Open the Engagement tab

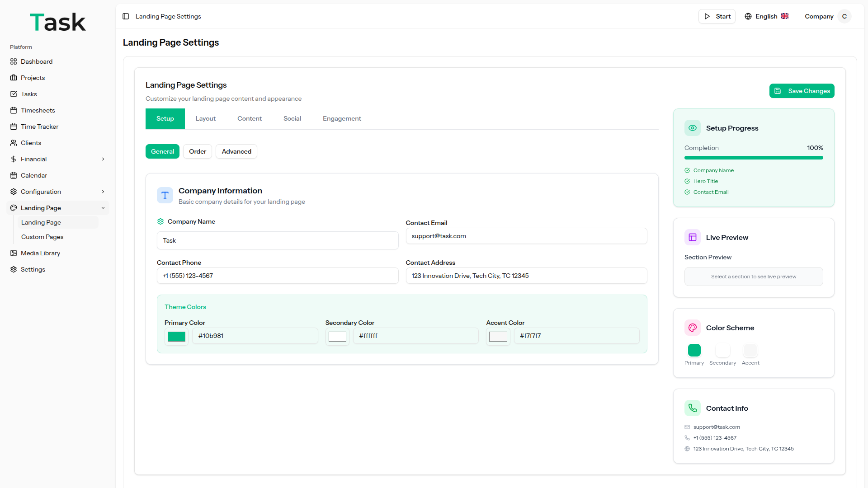342,118
